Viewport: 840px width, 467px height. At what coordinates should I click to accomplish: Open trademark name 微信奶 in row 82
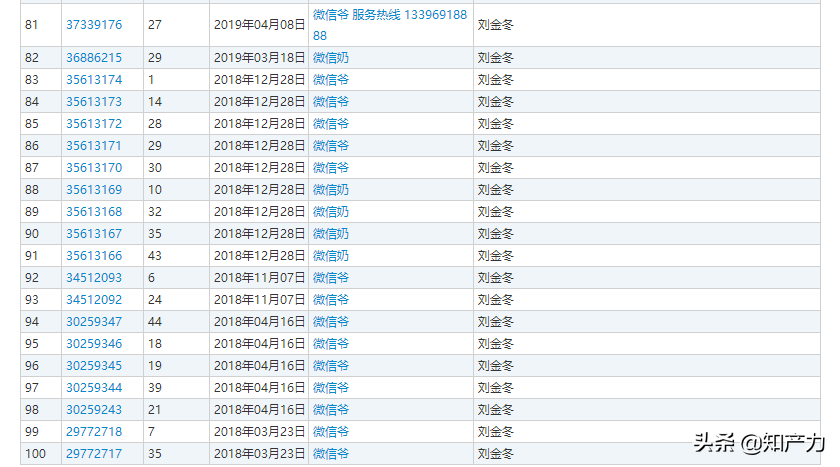331,58
